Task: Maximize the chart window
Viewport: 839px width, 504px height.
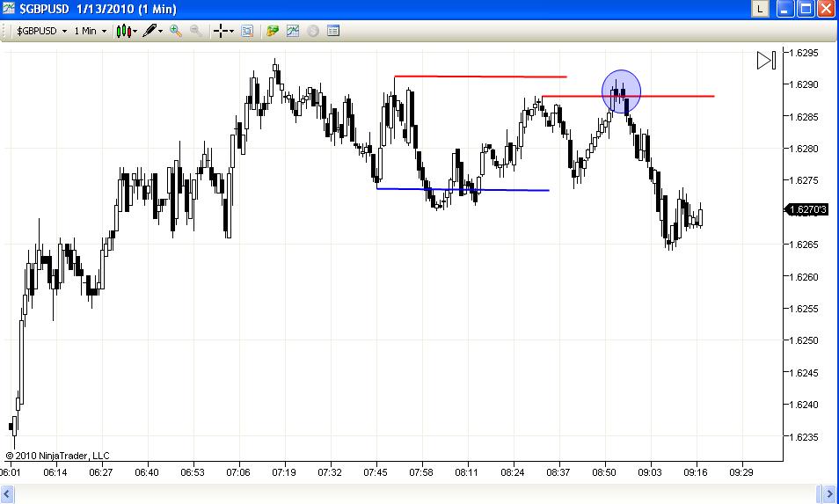Action: 806,9
